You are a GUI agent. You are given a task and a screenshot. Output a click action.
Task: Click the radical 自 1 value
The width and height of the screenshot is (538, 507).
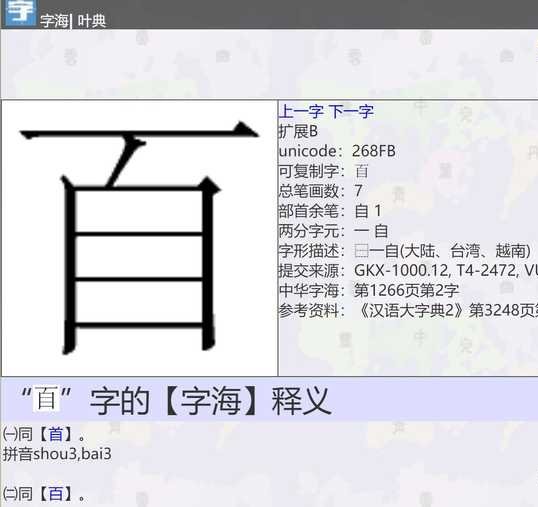click(x=368, y=211)
